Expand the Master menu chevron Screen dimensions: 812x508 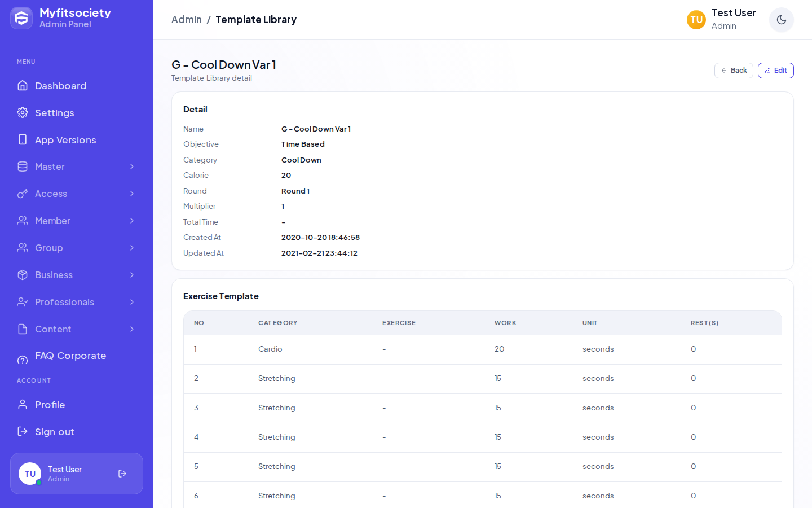pos(132,167)
